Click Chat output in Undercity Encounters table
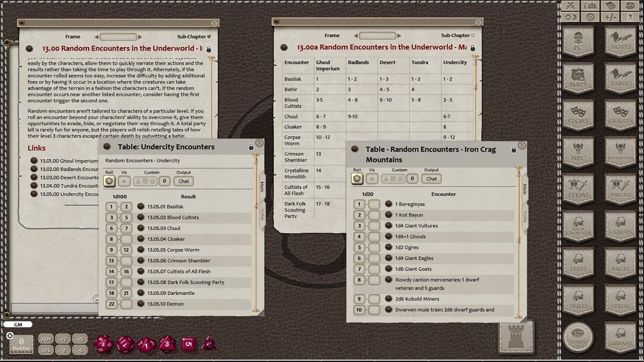This screenshot has height=362, width=644. coord(184,181)
